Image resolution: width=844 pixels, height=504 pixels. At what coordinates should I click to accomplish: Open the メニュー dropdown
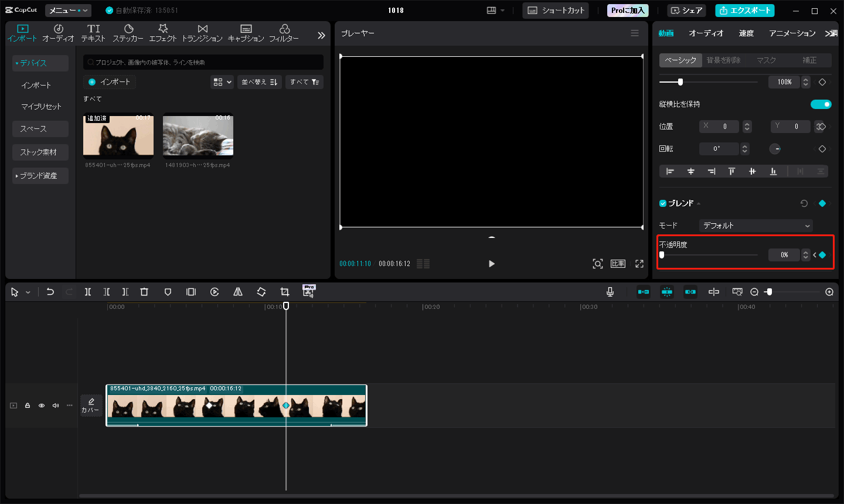coord(68,11)
